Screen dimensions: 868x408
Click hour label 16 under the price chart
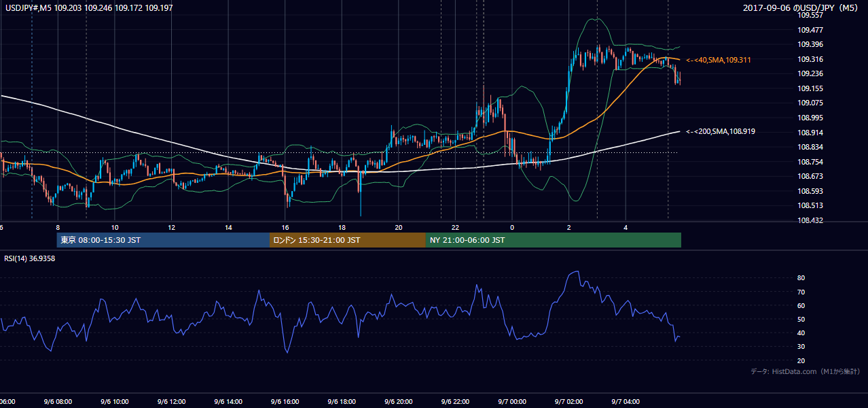coord(285,227)
